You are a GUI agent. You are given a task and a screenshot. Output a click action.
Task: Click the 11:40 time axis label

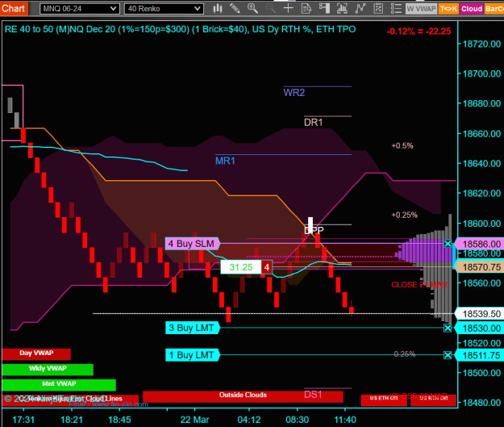[x=345, y=420]
